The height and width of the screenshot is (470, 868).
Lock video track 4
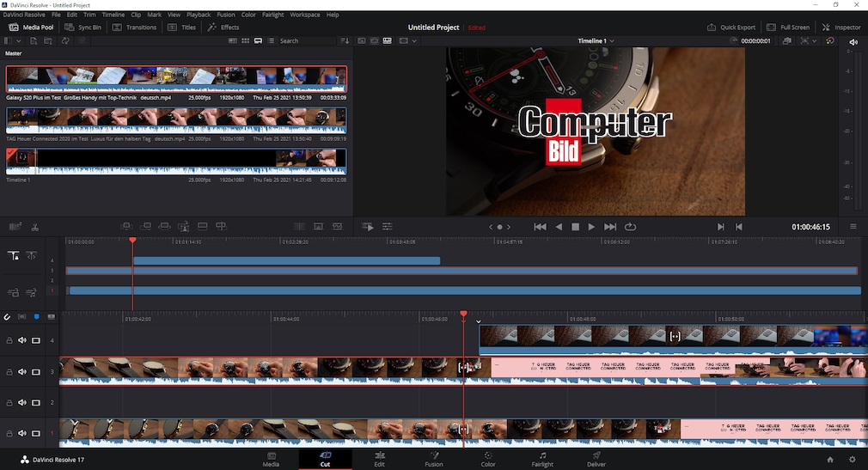click(x=9, y=341)
